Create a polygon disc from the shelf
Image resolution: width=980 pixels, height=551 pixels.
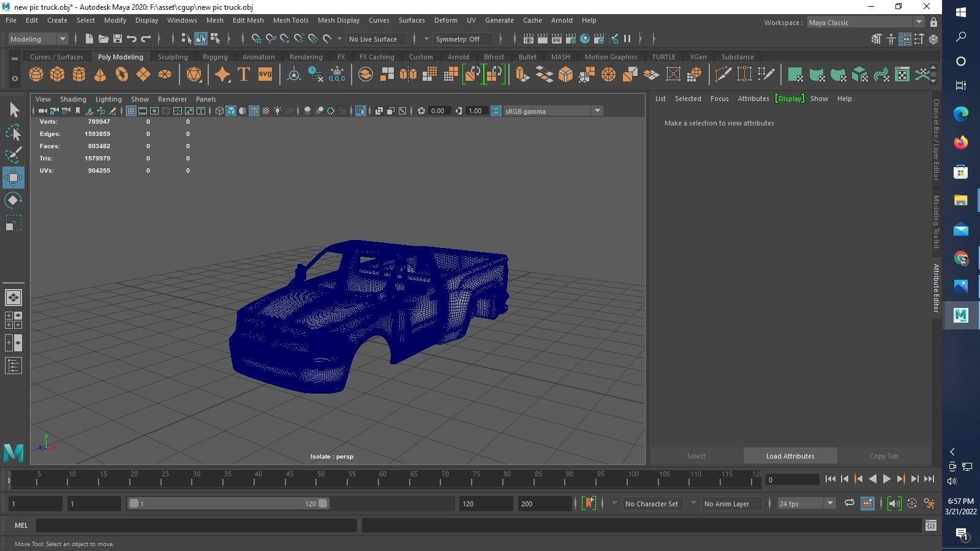[x=165, y=75]
